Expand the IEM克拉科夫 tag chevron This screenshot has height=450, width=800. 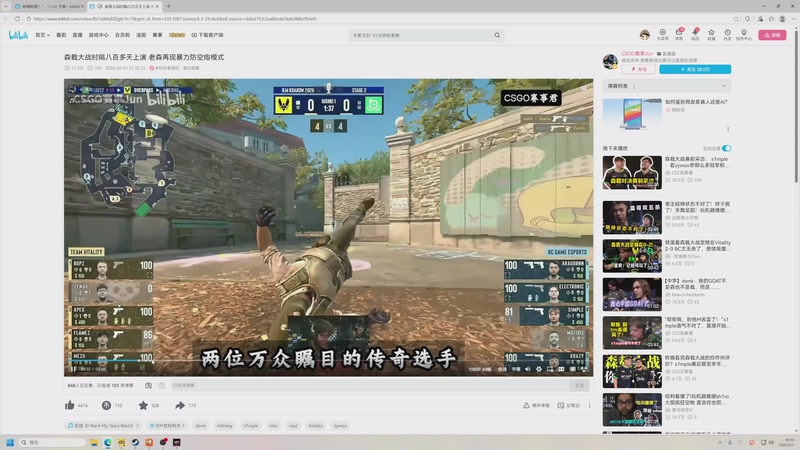coord(183,426)
